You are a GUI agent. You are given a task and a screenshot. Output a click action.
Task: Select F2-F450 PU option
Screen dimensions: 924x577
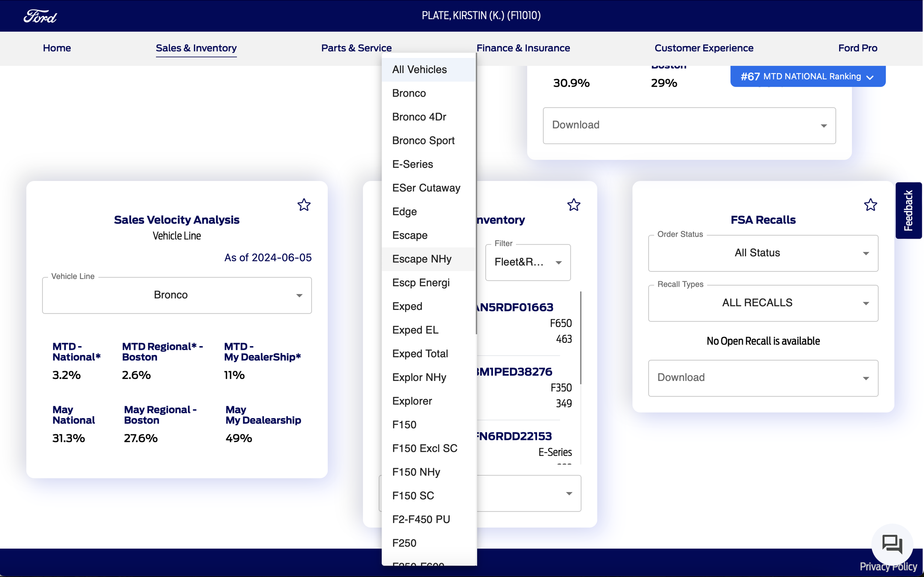pyautogui.click(x=428, y=519)
